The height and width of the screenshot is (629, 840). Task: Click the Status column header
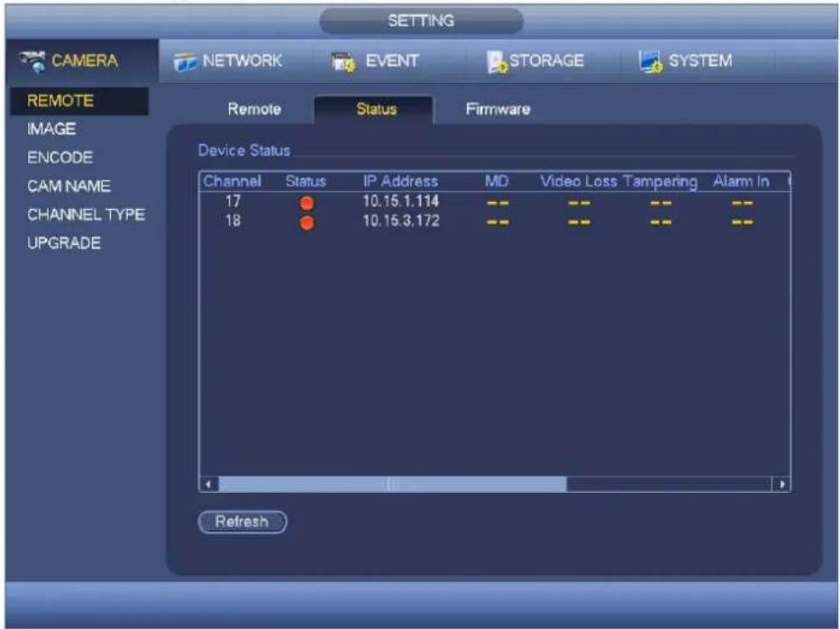(306, 181)
